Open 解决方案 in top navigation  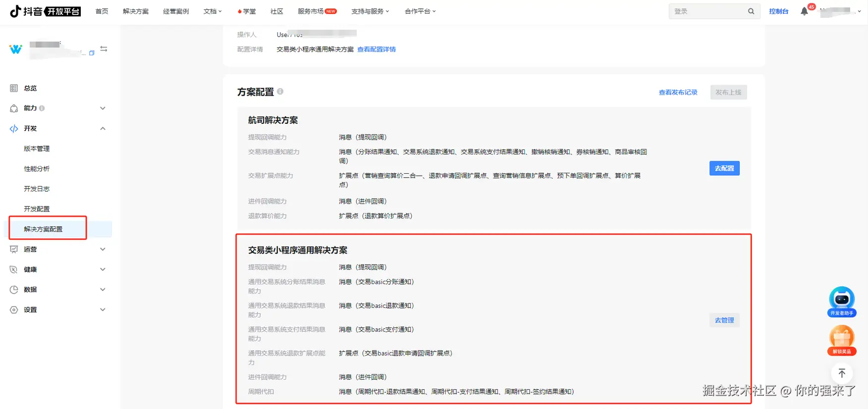click(x=136, y=11)
